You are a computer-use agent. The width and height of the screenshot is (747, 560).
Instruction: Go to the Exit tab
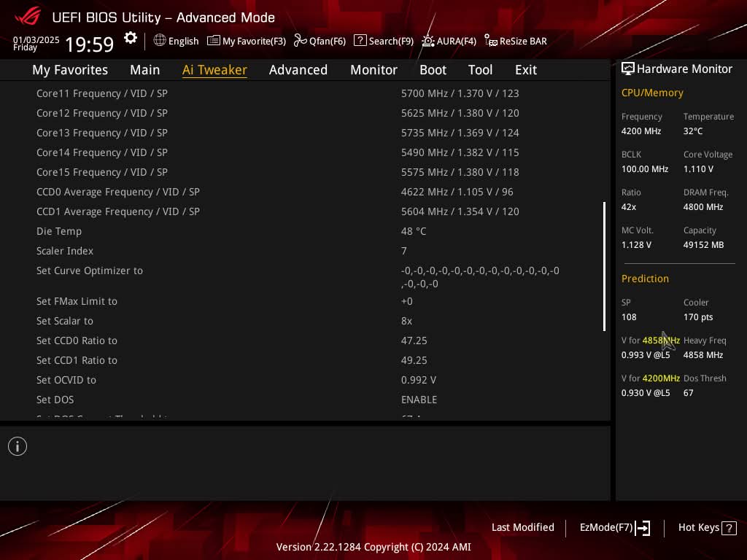pyautogui.click(x=526, y=70)
